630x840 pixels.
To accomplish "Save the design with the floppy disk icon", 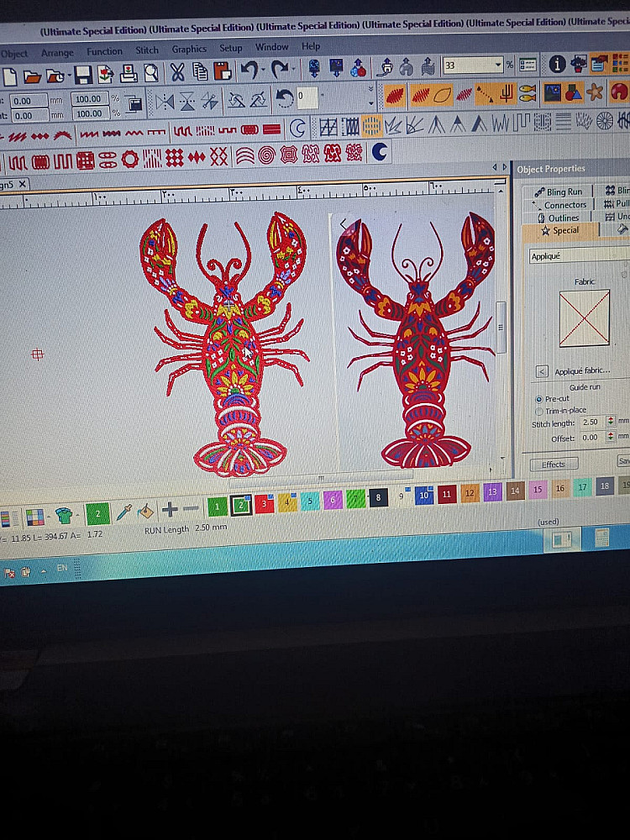I will point(82,75).
